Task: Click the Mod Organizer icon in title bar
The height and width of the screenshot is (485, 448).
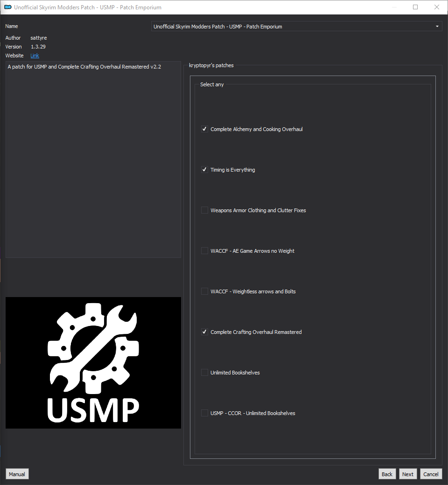Action: coord(7,7)
